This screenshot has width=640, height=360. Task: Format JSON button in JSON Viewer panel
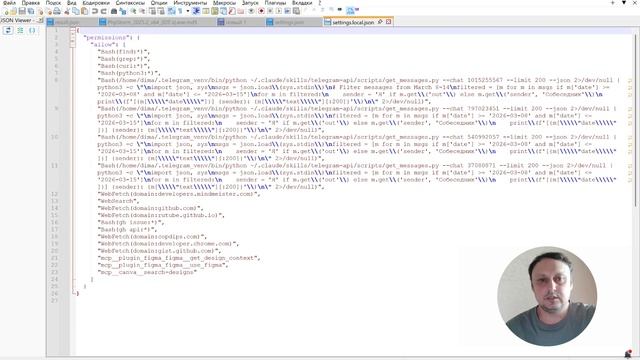point(20,30)
